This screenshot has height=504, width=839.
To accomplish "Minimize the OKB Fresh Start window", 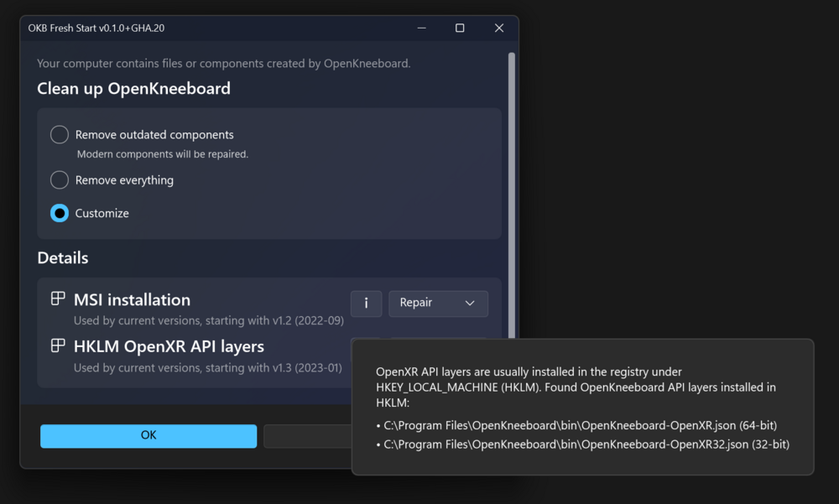I will [421, 28].
